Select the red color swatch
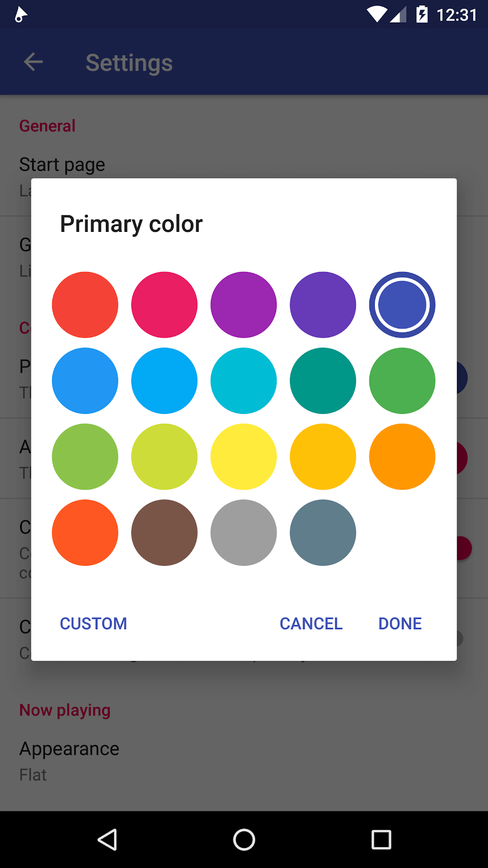 [x=85, y=305]
